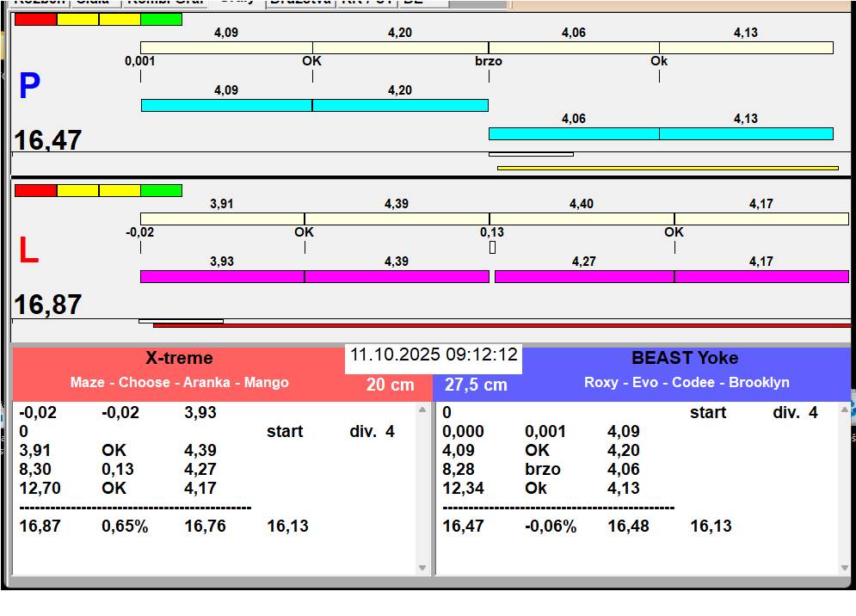This screenshot has width=856, height=616.
Task: Click the red L lane letter
Action: (28, 251)
